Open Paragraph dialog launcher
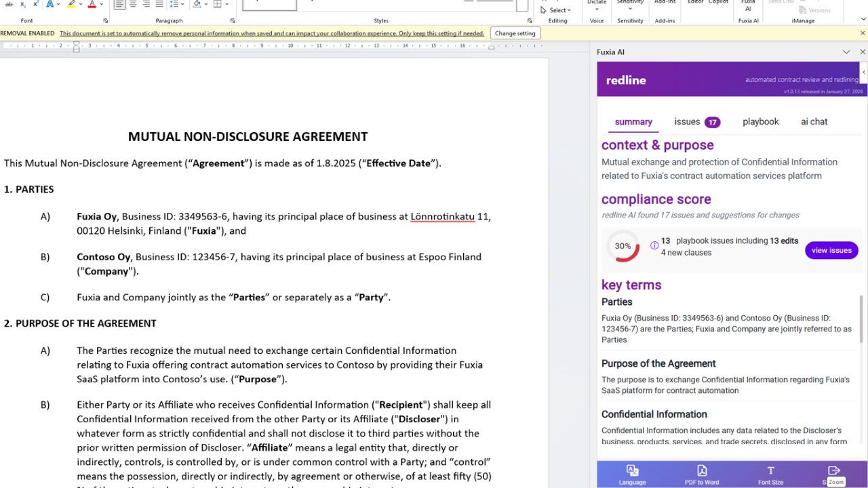 pyautogui.click(x=233, y=21)
